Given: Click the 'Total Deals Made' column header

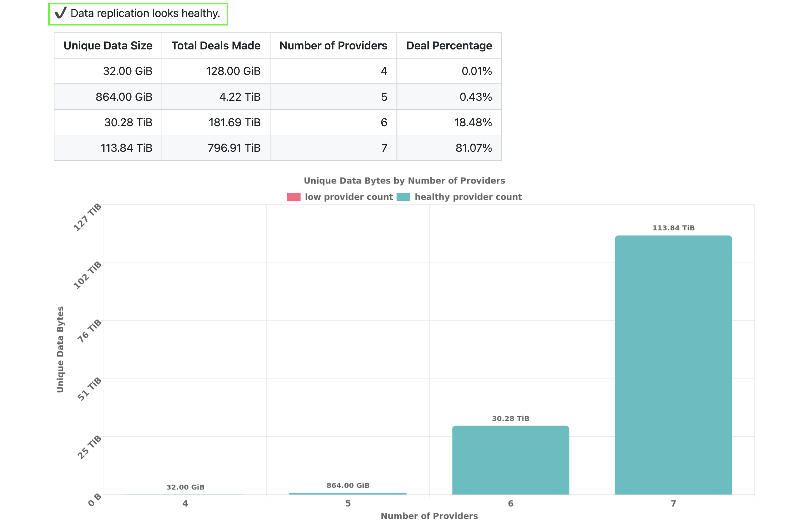Looking at the screenshot, I should point(216,45).
